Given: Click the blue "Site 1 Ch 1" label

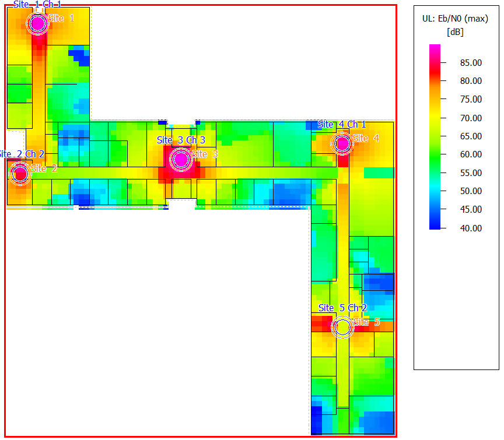Looking at the screenshot, I should coord(37,5).
